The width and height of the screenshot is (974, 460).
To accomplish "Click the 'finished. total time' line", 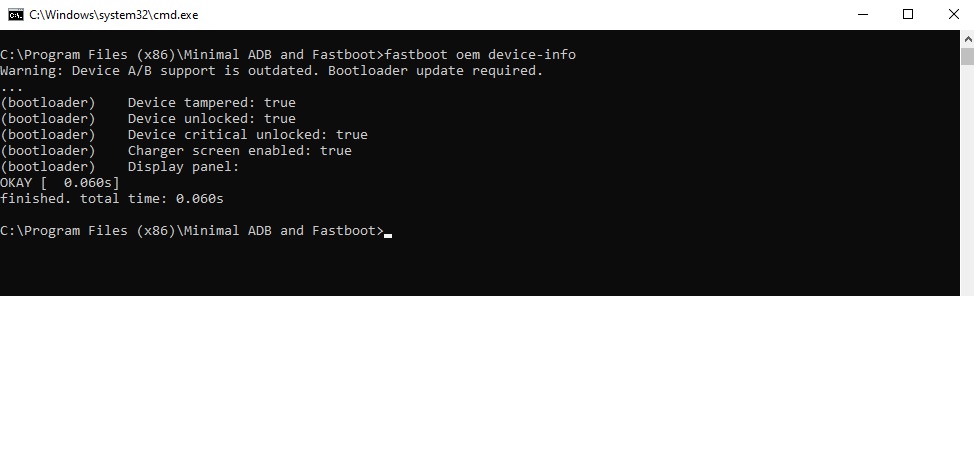I will coord(111,199).
